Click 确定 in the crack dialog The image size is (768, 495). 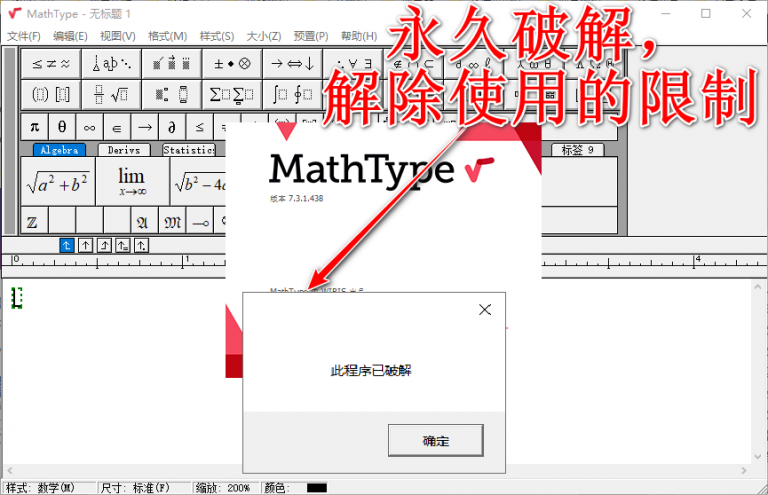(x=435, y=441)
